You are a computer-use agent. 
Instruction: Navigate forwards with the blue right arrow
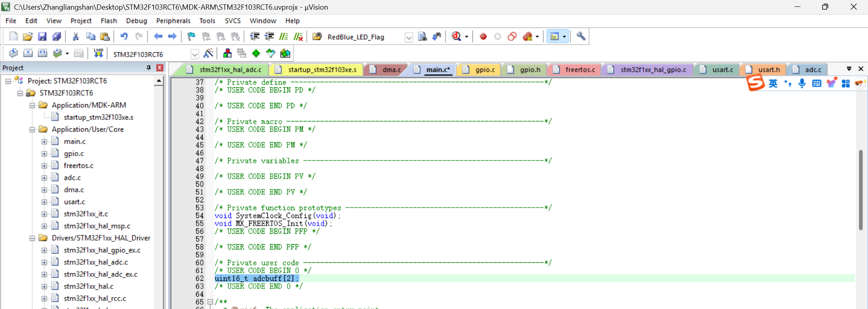(x=172, y=37)
